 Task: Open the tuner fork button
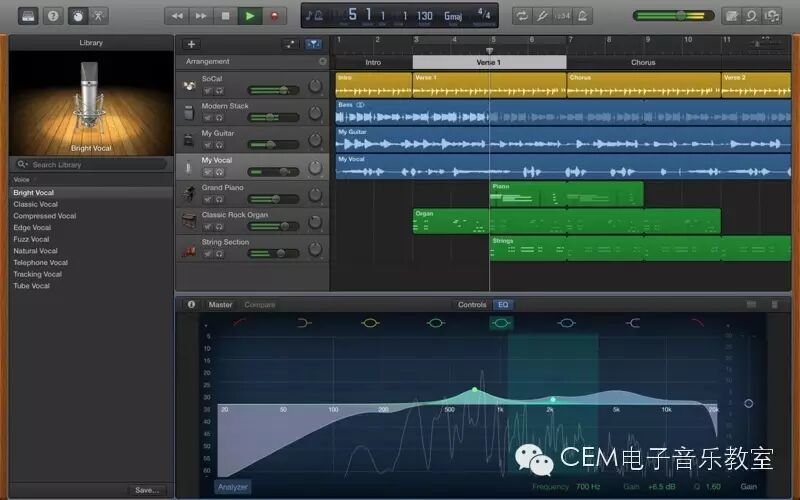click(542, 16)
